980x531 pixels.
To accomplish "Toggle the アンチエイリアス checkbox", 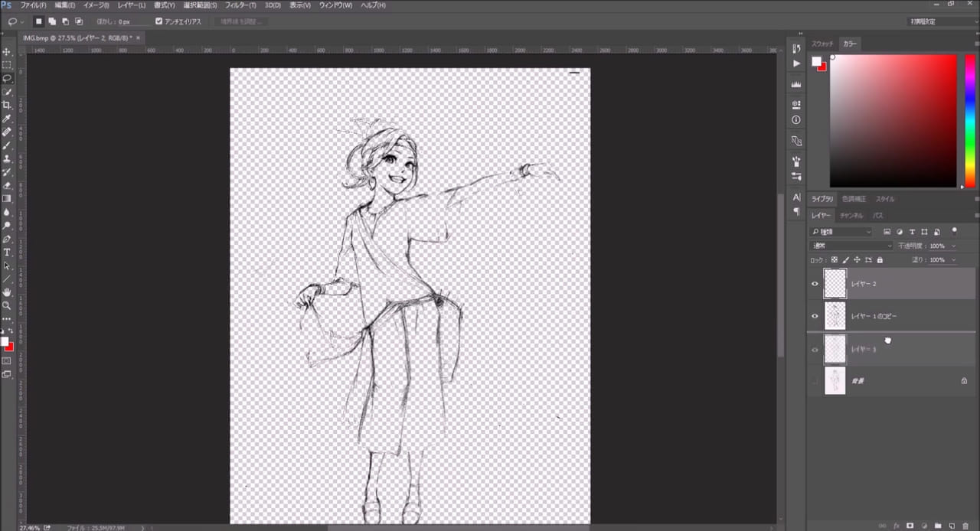I will (x=158, y=21).
